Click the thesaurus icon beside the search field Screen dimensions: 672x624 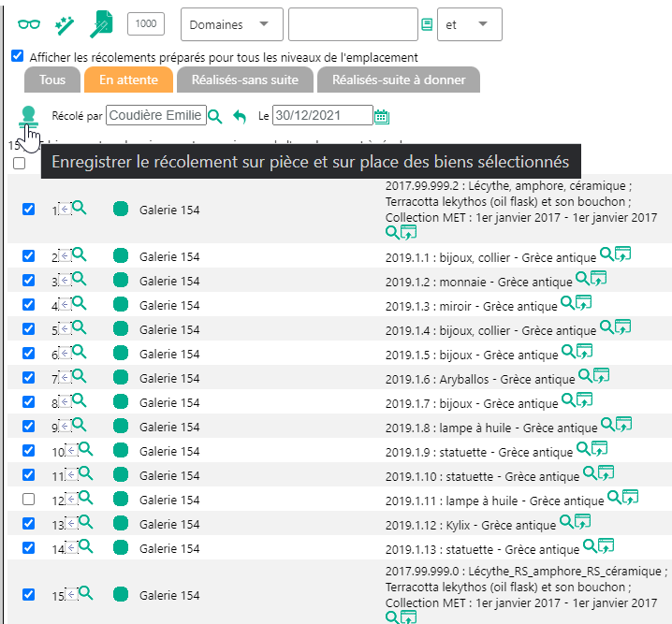(x=427, y=24)
